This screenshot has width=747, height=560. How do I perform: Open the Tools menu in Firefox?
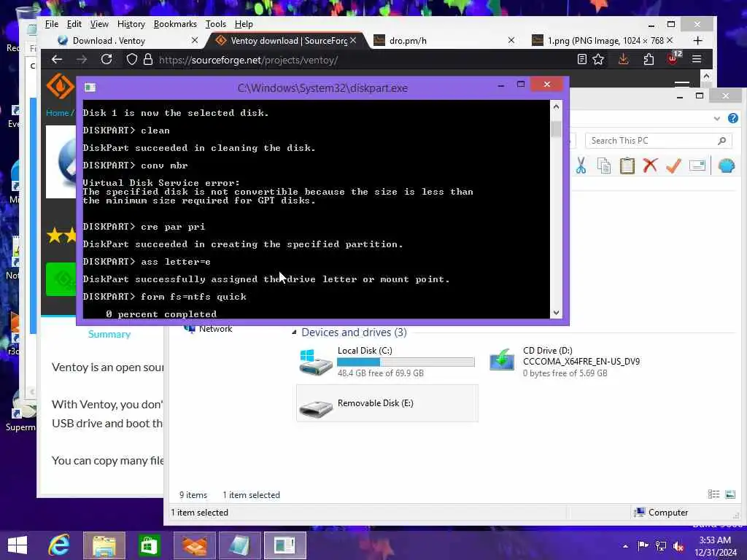tap(215, 24)
